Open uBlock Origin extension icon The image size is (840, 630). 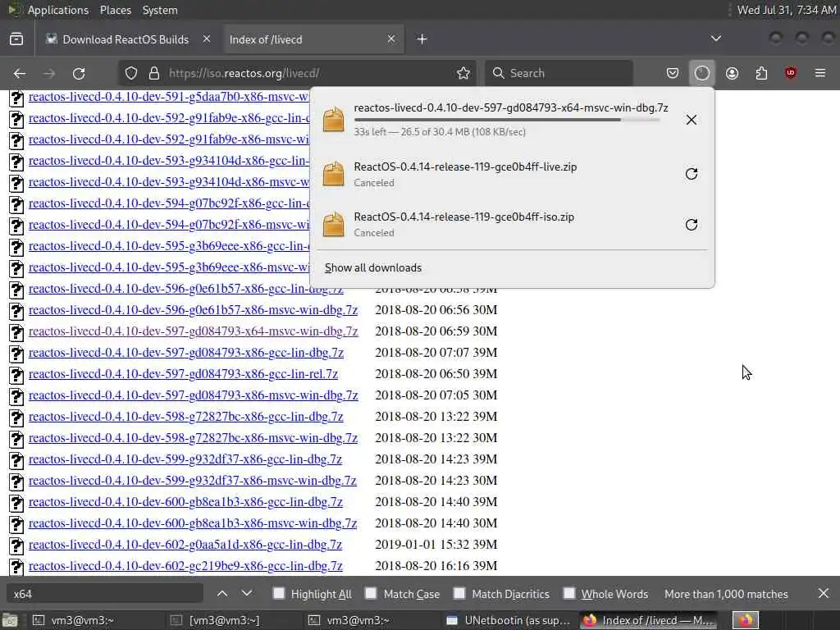[x=791, y=73]
